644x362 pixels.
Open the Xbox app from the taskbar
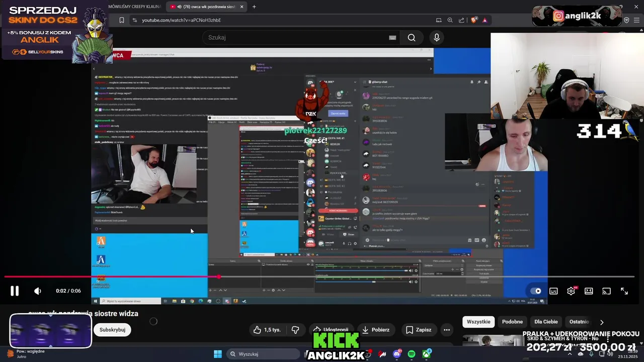tap(426, 354)
